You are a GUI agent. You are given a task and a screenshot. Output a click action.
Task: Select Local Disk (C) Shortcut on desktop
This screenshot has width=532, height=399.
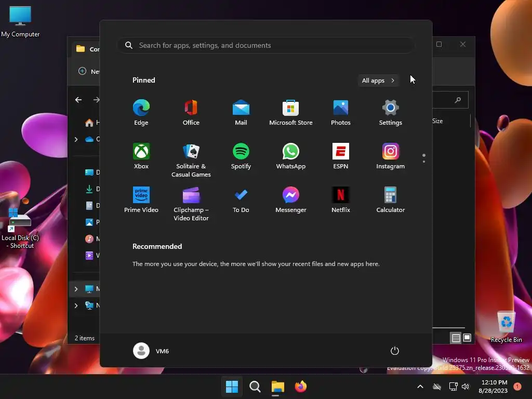[20, 229]
